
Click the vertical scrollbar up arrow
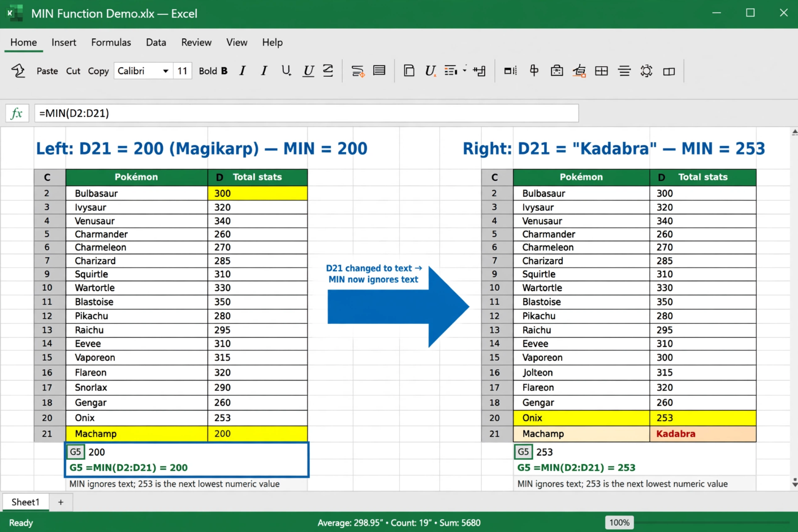(794, 132)
